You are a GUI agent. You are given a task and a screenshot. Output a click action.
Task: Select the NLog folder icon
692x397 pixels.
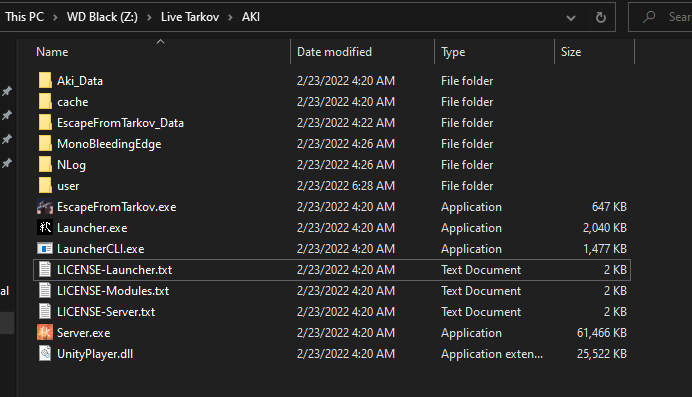click(45, 165)
